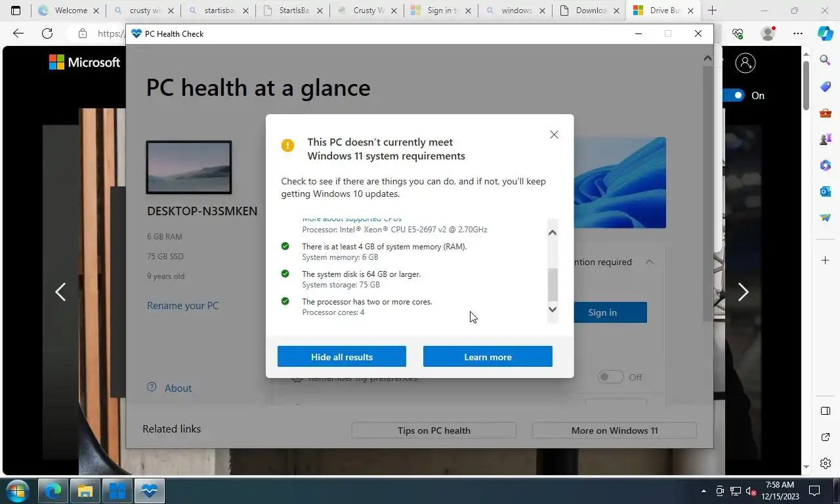Collapse the Attention required section chevron
Image resolution: width=840 pixels, height=504 pixels.
click(x=649, y=262)
